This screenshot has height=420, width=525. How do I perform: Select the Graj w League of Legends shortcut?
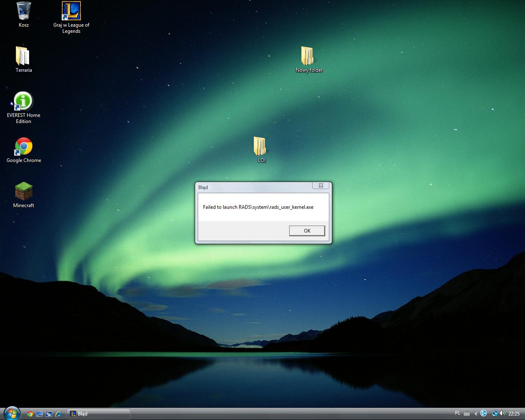pyautogui.click(x=71, y=18)
